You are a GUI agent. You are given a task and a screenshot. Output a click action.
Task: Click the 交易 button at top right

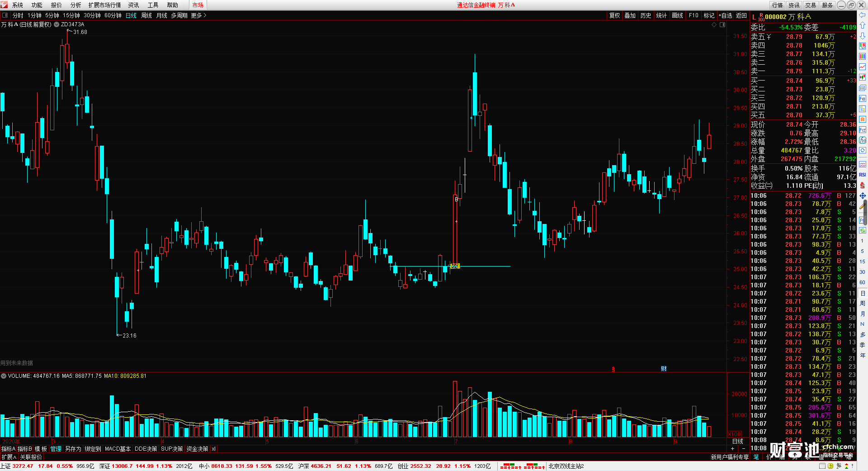811,5
